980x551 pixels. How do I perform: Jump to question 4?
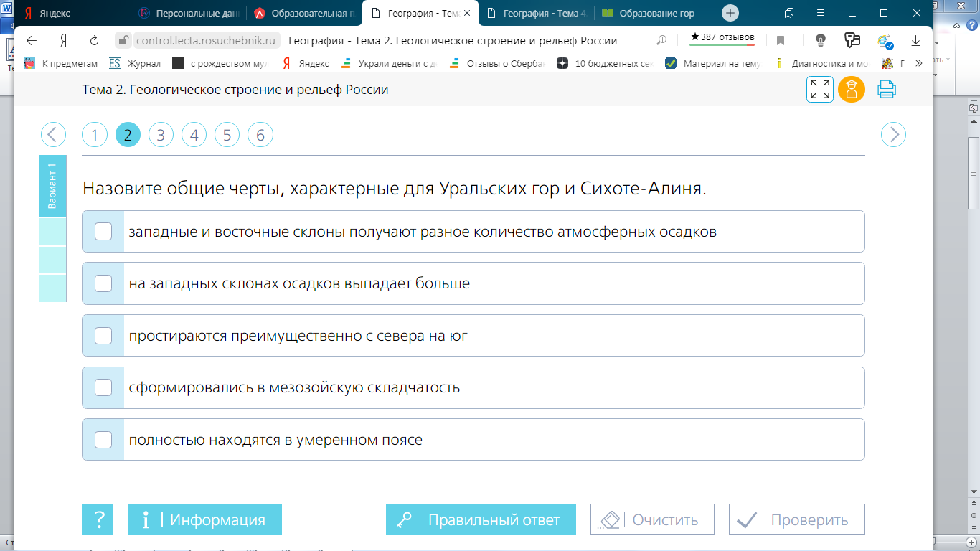(194, 135)
